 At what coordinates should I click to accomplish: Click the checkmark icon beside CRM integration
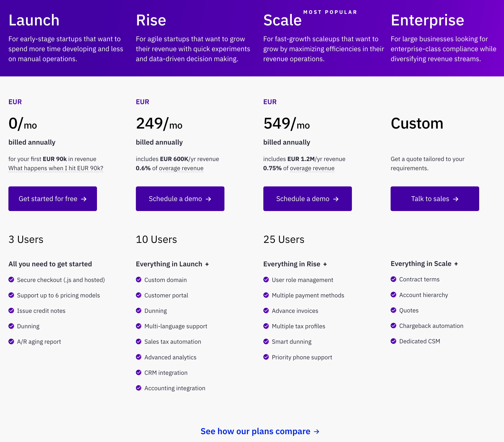pyautogui.click(x=139, y=372)
